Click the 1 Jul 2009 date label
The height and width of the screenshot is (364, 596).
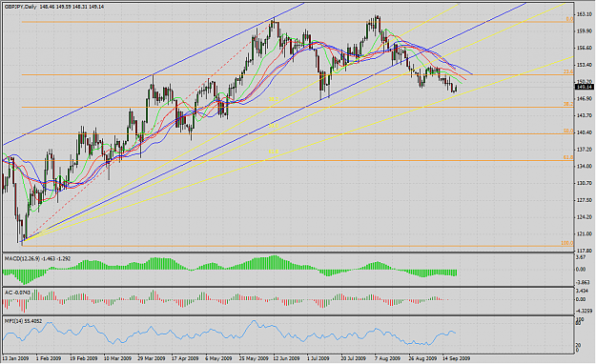click(x=319, y=358)
